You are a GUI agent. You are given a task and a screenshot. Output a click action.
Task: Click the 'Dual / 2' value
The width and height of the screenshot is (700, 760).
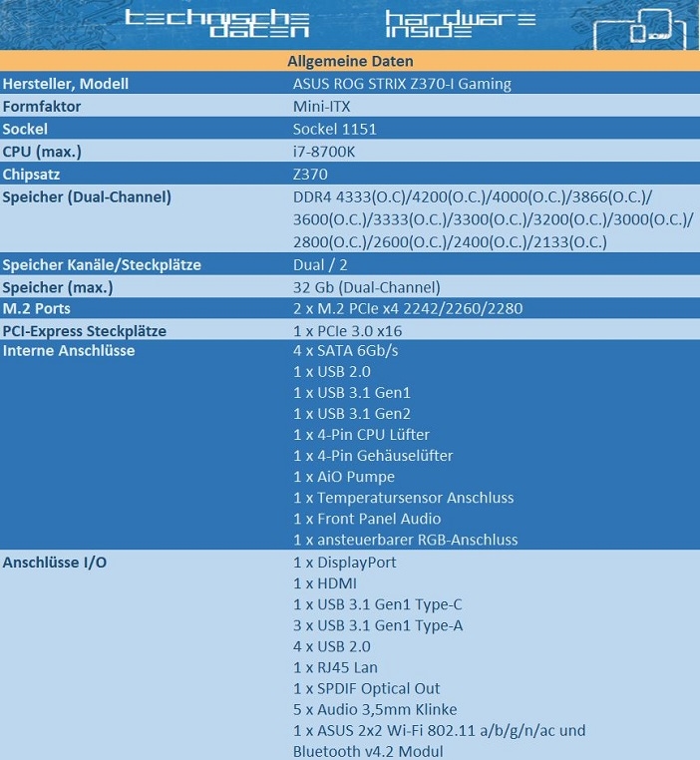320,265
